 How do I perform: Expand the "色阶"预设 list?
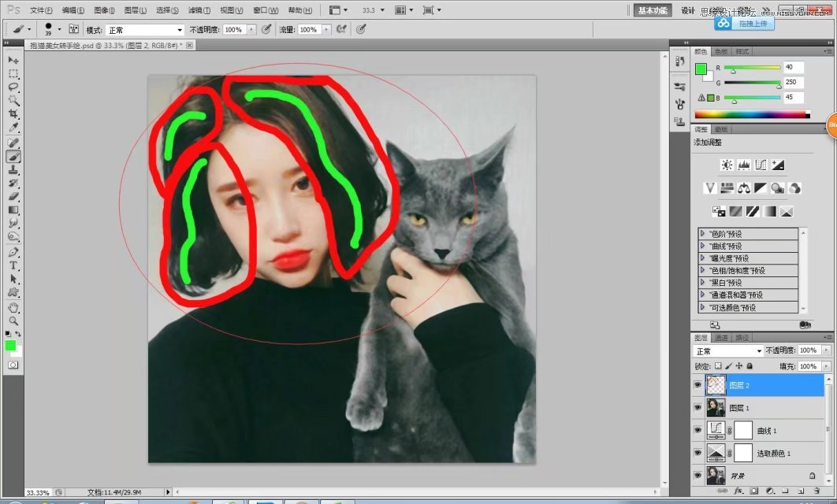point(703,234)
